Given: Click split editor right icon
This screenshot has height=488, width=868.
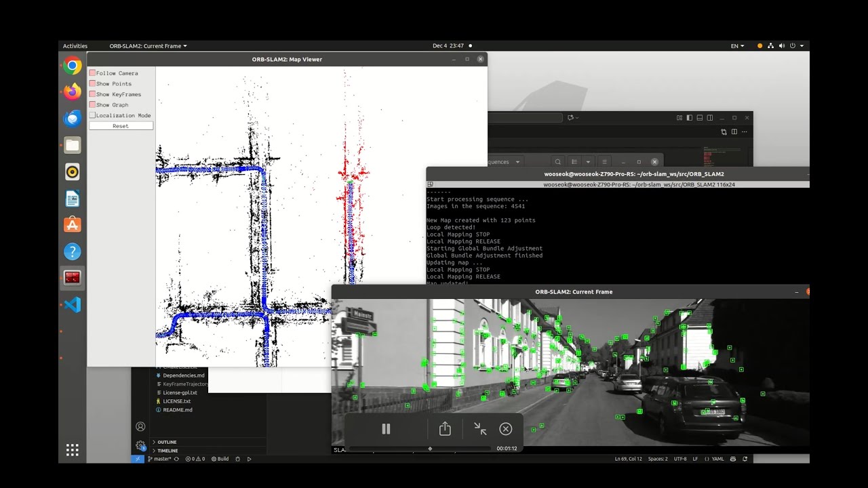Looking at the screenshot, I should click(x=733, y=132).
